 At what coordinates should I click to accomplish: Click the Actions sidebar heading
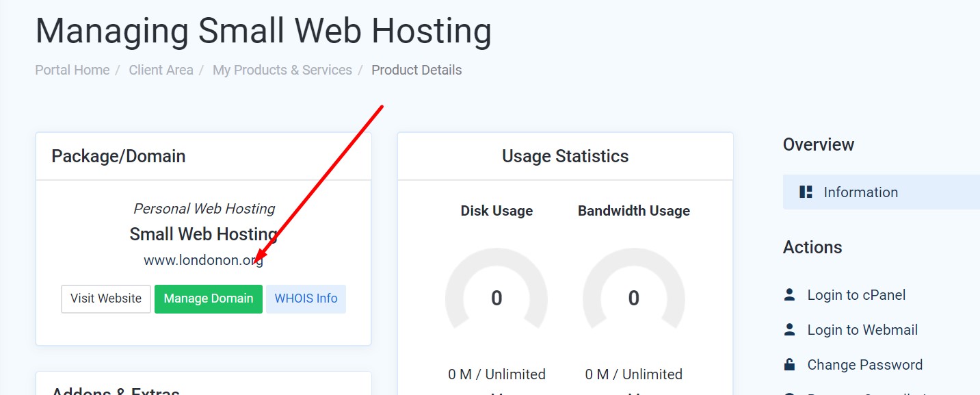point(812,247)
